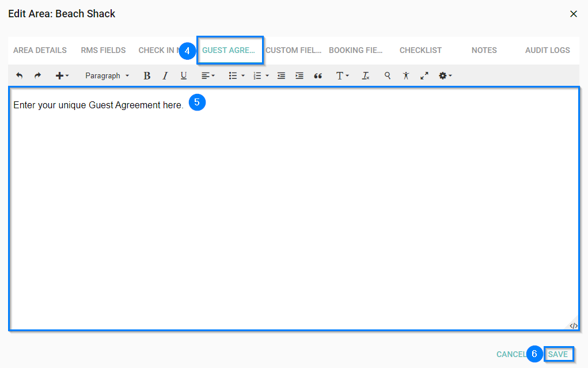Toggle italic formatting
The height and width of the screenshot is (368, 588).
point(165,75)
